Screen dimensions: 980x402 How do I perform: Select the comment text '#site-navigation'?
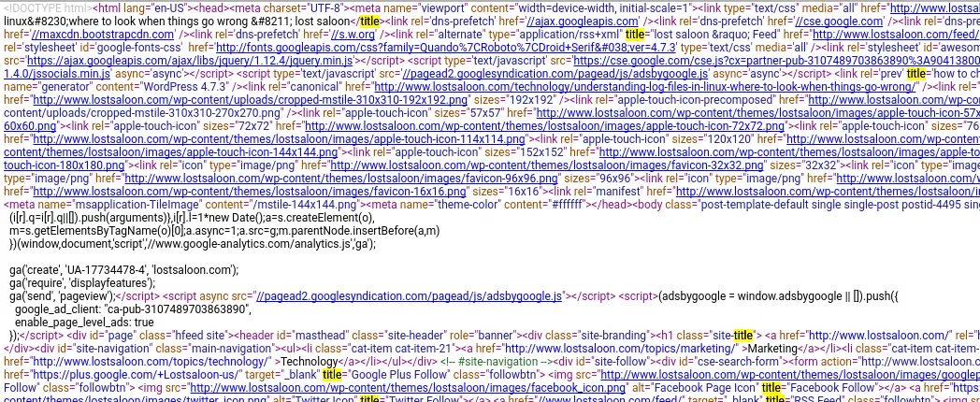tap(497, 363)
